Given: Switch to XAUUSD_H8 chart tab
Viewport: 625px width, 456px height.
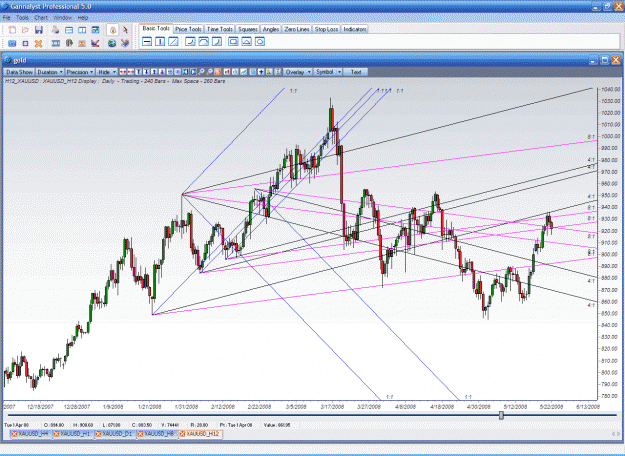Looking at the screenshot, I should pyautogui.click(x=156, y=433).
